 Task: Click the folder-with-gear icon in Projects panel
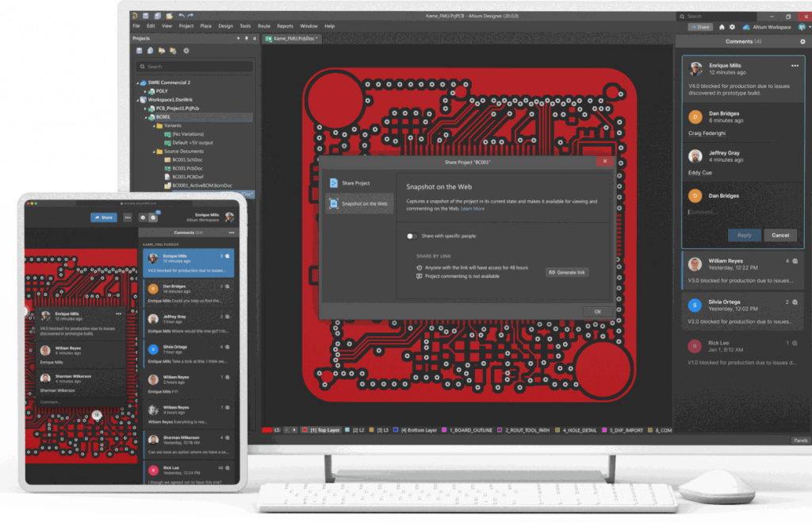pos(173,51)
